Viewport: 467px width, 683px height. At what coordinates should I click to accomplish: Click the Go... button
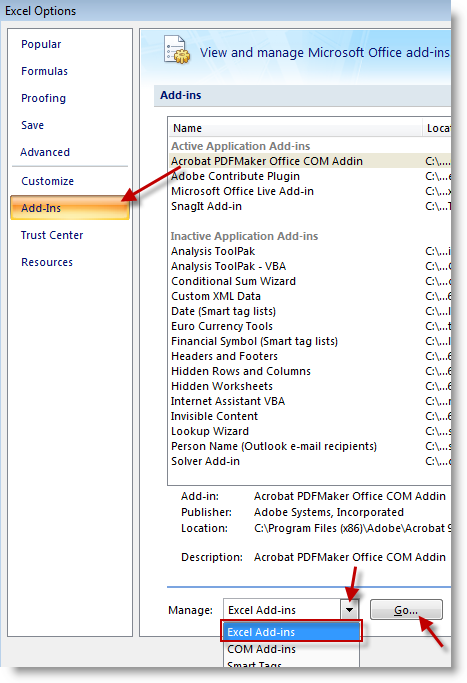pyautogui.click(x=406, y=610)
